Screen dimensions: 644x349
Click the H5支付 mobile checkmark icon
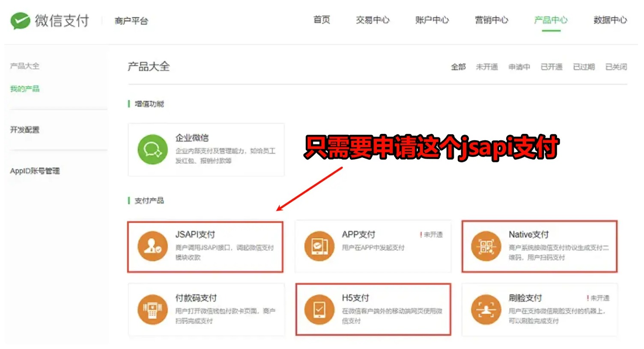(319, 310)
